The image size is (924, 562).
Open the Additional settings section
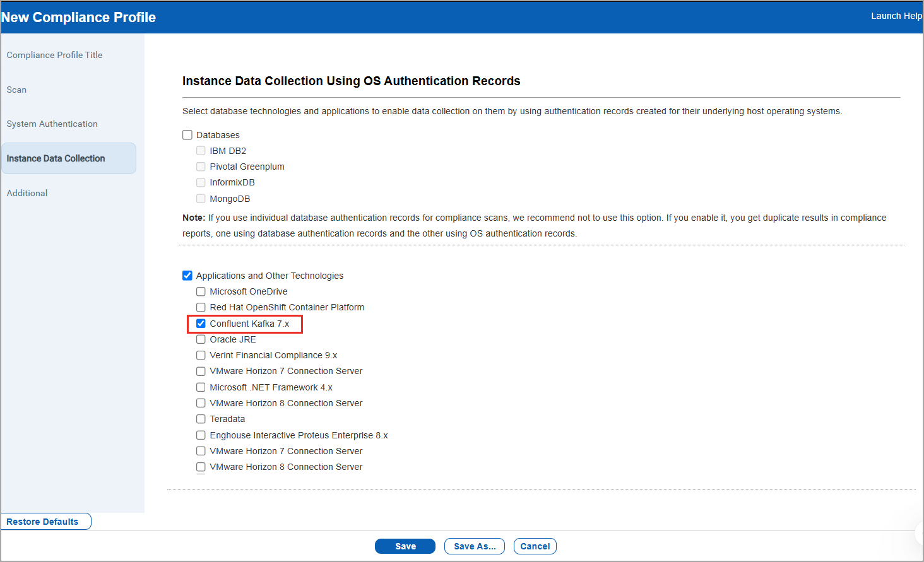point(27,192)
